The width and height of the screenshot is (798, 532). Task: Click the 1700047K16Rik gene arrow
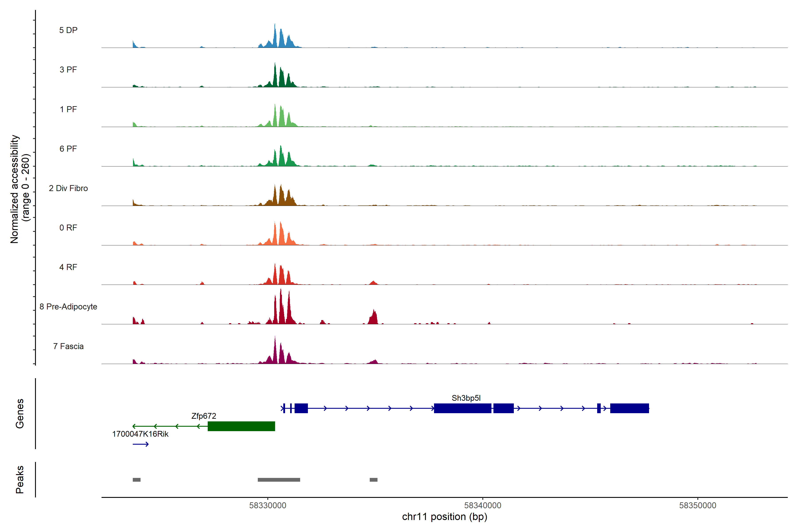click(x=141, y=444)
